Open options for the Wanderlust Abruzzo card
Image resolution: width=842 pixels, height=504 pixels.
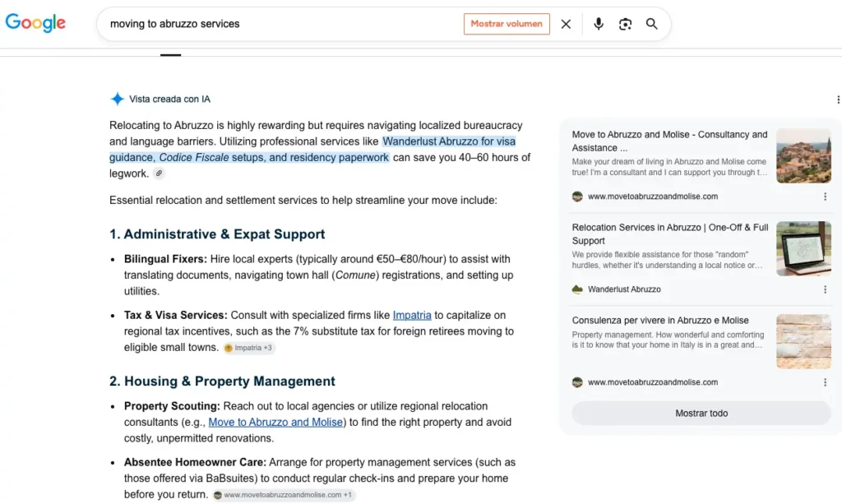pyautogui.click(x=825, y=289)
